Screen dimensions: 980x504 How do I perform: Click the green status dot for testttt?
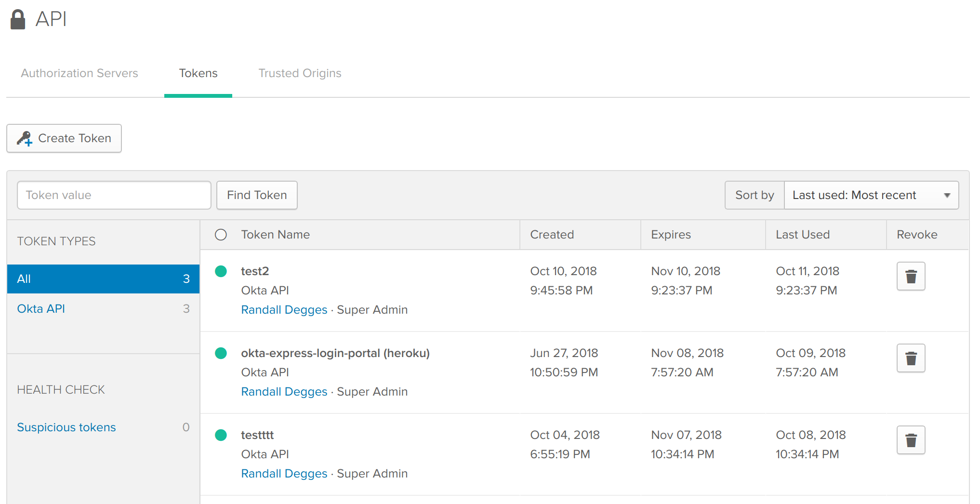tap(221, 435)
